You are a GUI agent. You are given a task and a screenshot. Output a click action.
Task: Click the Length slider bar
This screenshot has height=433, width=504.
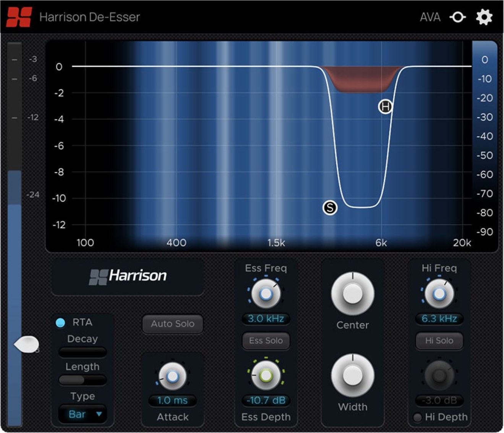83,380
